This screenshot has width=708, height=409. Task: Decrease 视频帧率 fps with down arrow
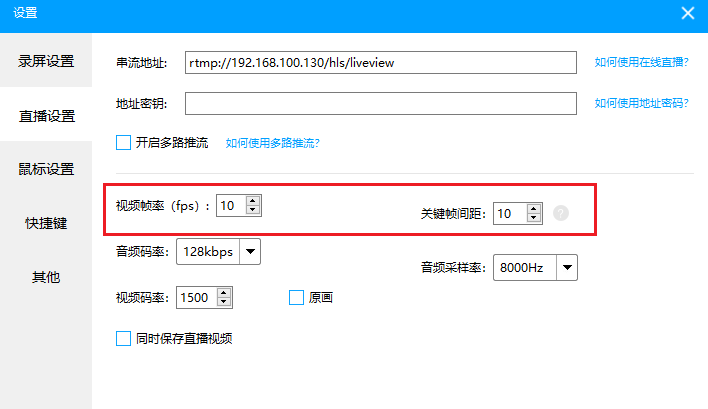(253, 211)
